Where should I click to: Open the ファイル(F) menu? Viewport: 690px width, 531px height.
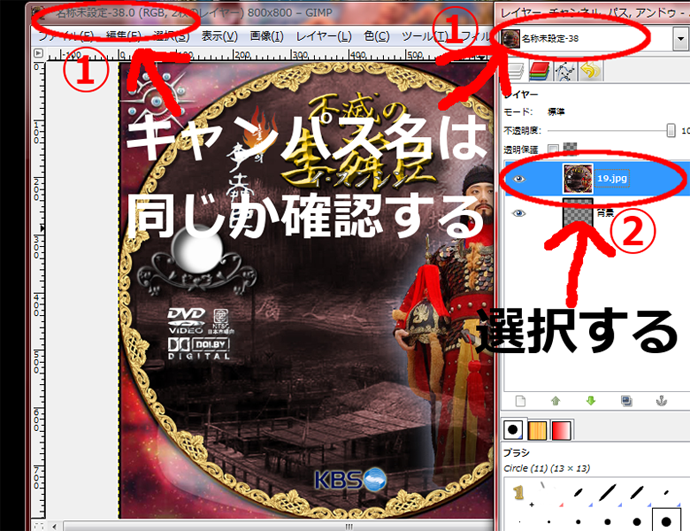coord(66,36)
